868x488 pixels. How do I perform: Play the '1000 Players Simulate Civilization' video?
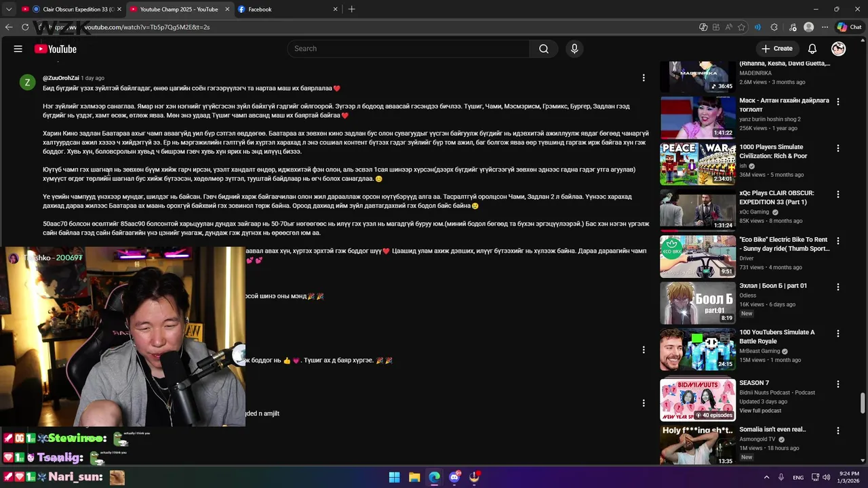[697, 163]
